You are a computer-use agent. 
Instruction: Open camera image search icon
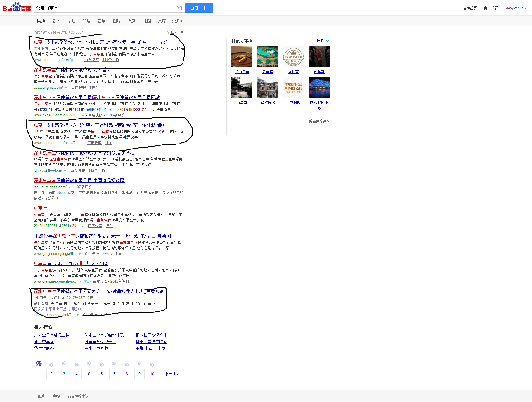coord(179,8)
